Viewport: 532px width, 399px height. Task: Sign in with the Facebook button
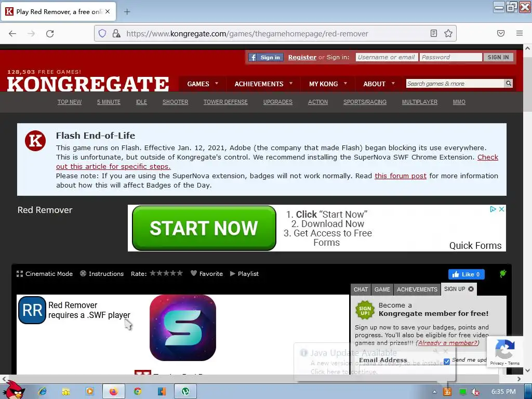pyautogui.click(x=265, y=57)
